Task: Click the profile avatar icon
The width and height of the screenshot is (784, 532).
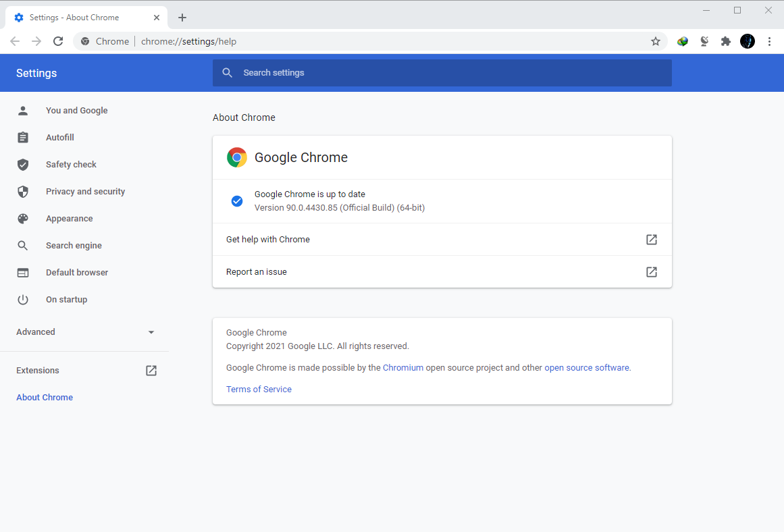Action: pyautogui.click(x=748, y=41)
